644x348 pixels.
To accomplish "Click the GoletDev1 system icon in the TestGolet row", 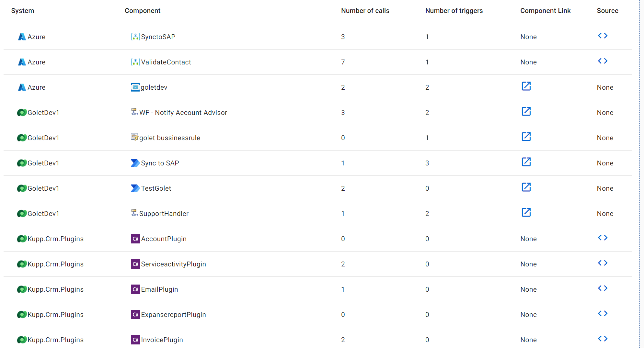I will click(x=22, y=188).
